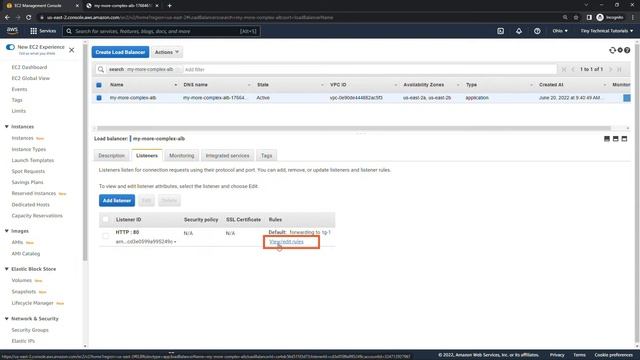Open EC2 Dashboard in the sidebar
The image size is (640, 360).
pyautogui.click(x=29, y=67)
